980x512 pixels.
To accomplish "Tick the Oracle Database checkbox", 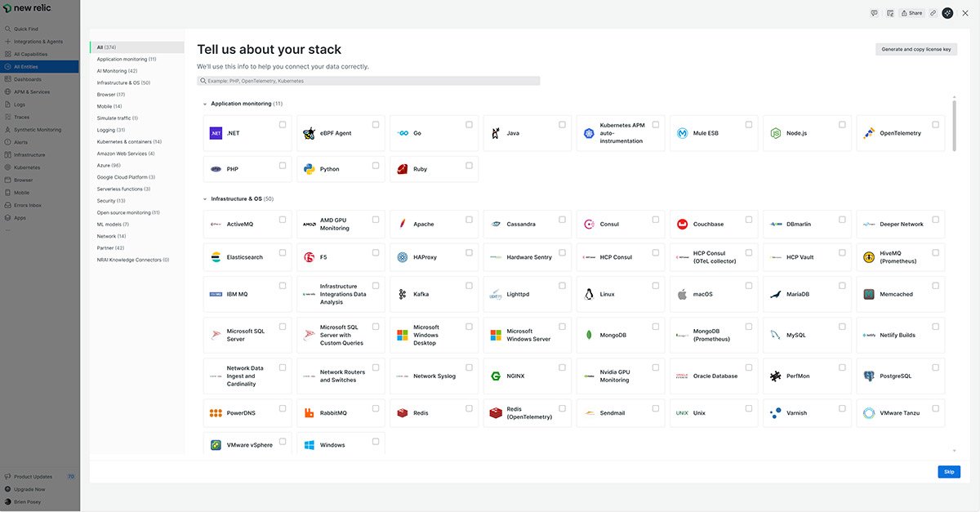I will 749,367.
